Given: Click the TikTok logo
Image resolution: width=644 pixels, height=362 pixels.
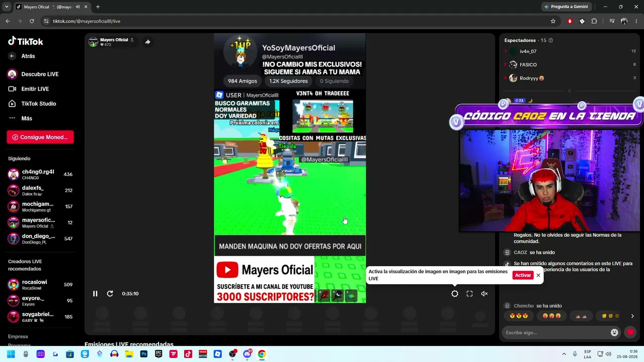Looking at the screenshot, I should pyautogui.click(x=26, y=41).
